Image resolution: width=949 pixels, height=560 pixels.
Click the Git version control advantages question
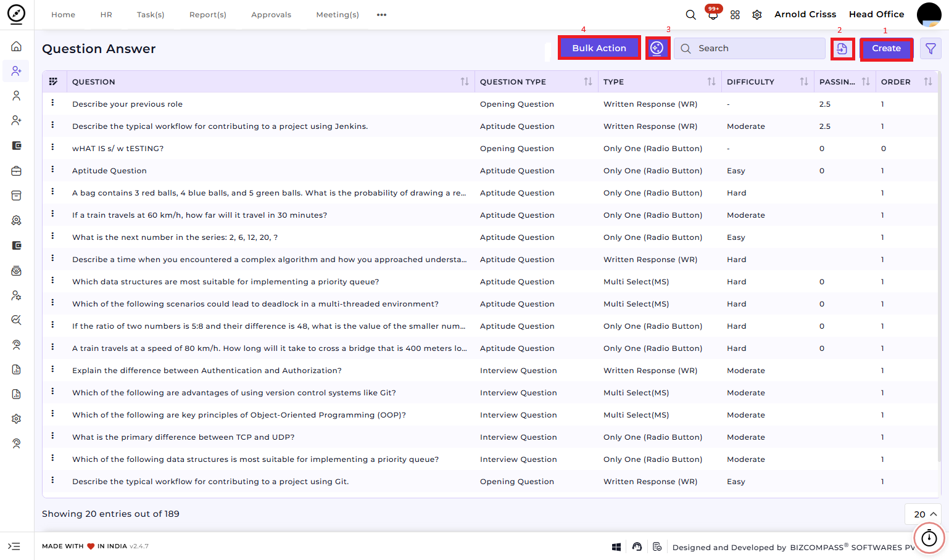click(x=234, y=393)
